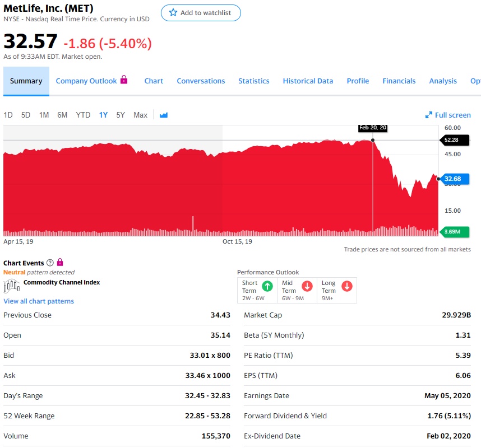Click the Mid Term 6W - 9M outlook cell

[x=297, y=291]
